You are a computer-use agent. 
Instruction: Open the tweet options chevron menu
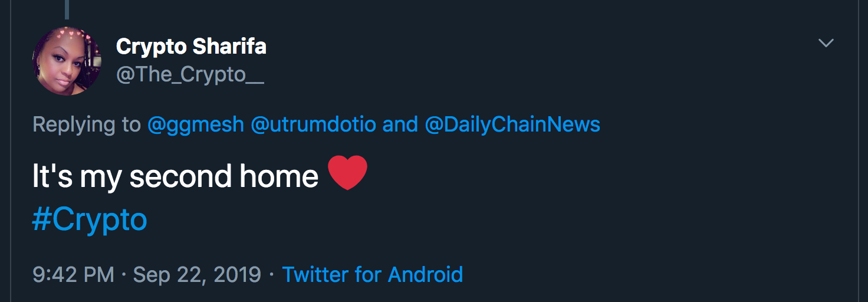click(826, 43)
